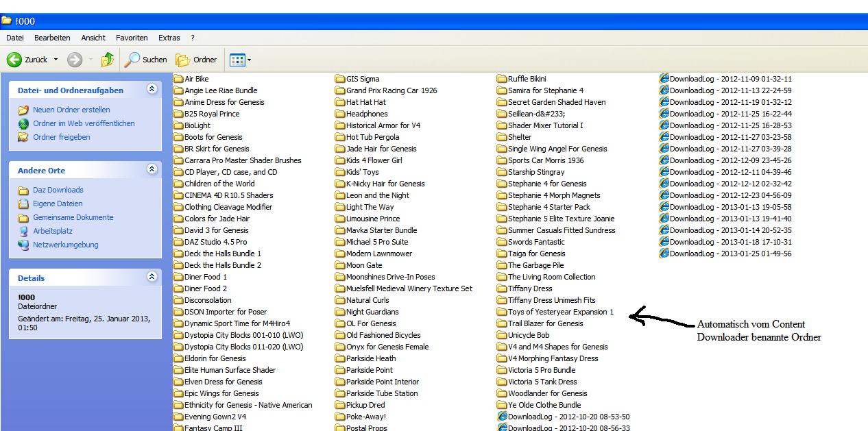Select the Shelter folder icon
The image size is (868, 431).
(502, 137)
